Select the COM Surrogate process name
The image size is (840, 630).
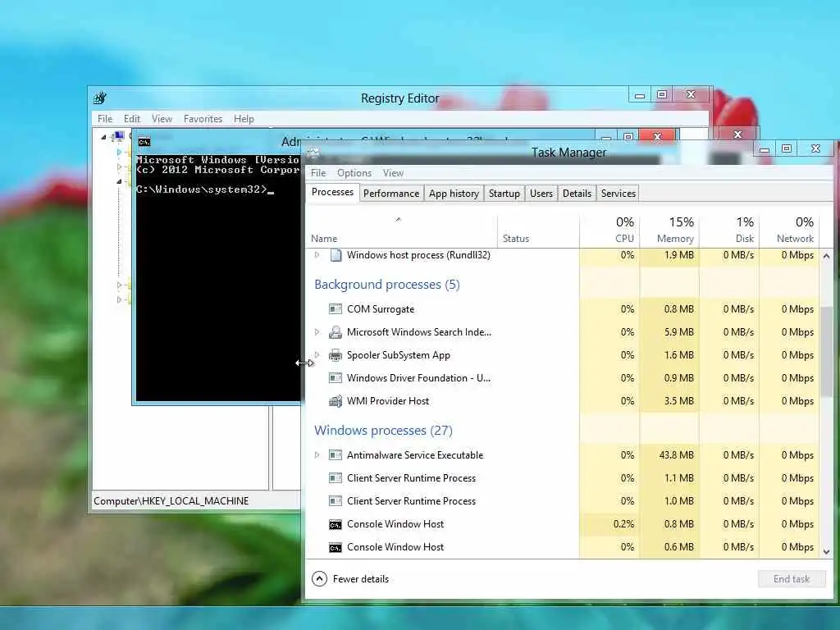pos(381,309)
